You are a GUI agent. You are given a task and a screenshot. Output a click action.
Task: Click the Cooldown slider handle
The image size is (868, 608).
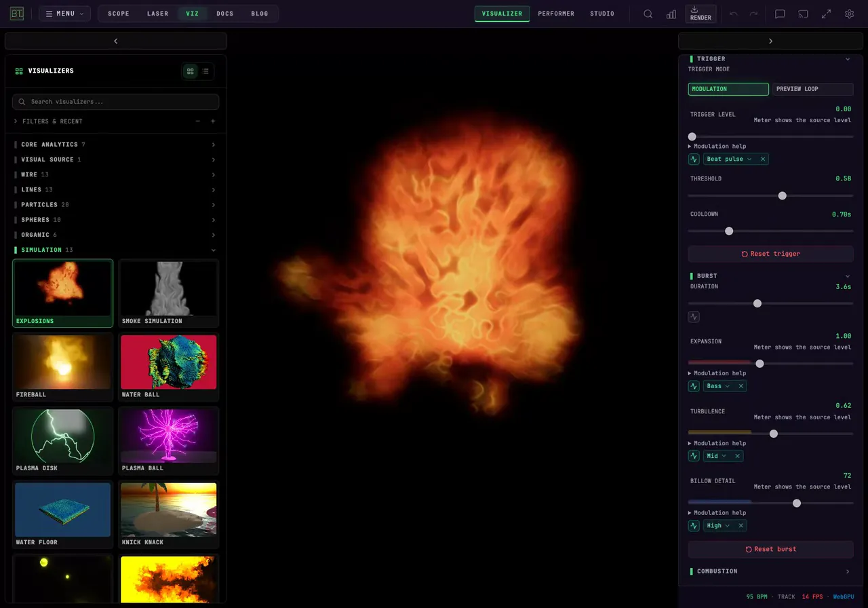(x=729, y=231)
